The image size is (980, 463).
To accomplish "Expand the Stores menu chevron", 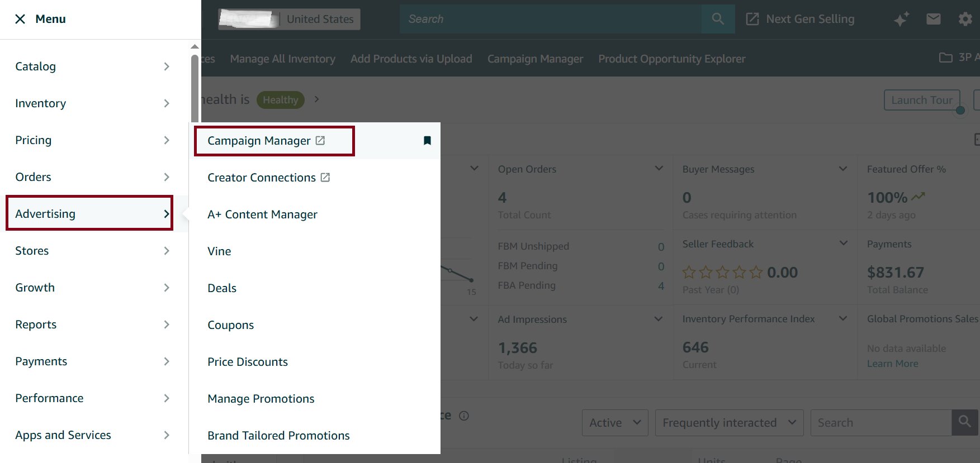I will tap(167, 251).
